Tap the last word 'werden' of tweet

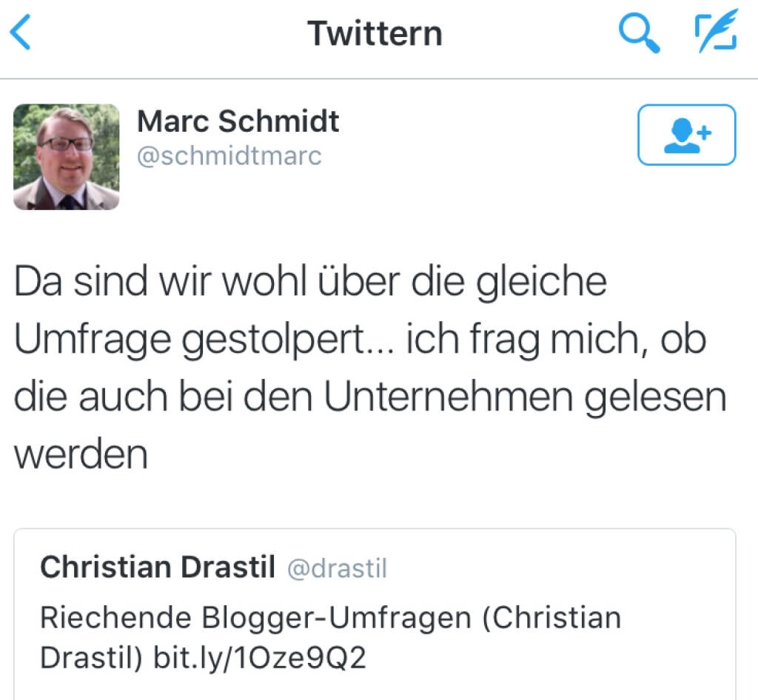coord(81,454)
